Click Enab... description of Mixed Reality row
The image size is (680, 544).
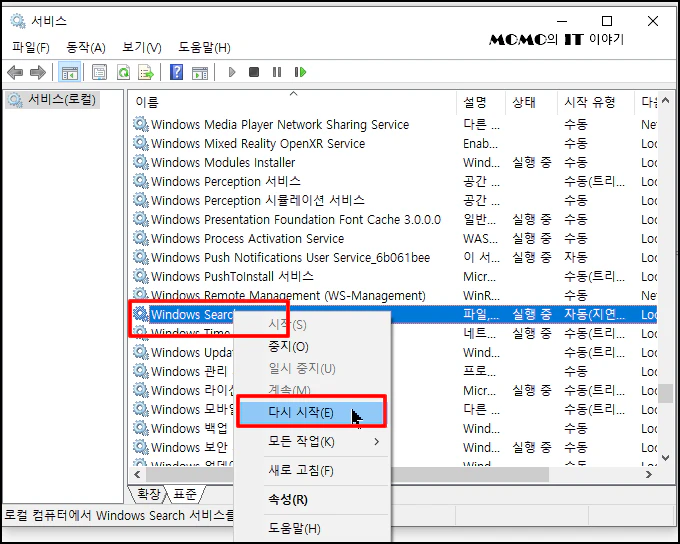click(x=480, y=144)
